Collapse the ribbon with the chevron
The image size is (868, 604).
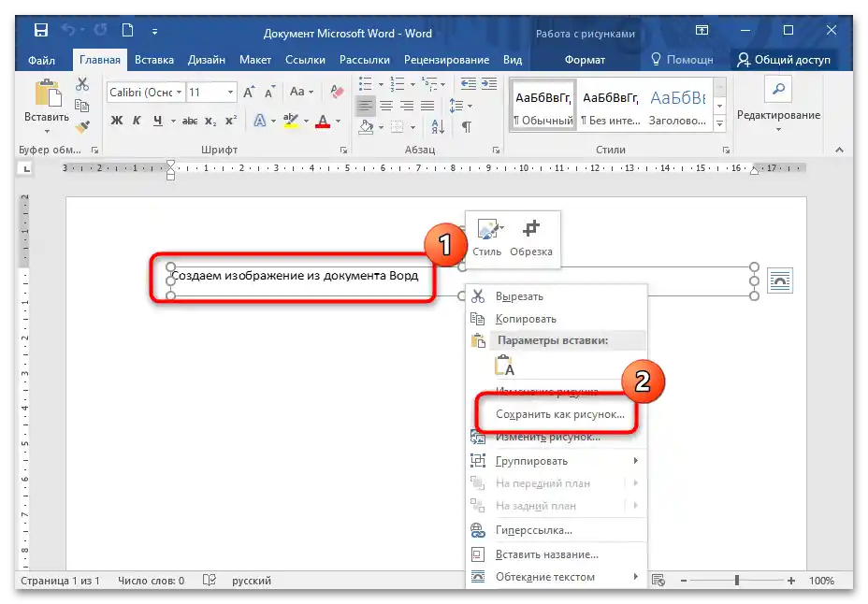tap(839, 150)
